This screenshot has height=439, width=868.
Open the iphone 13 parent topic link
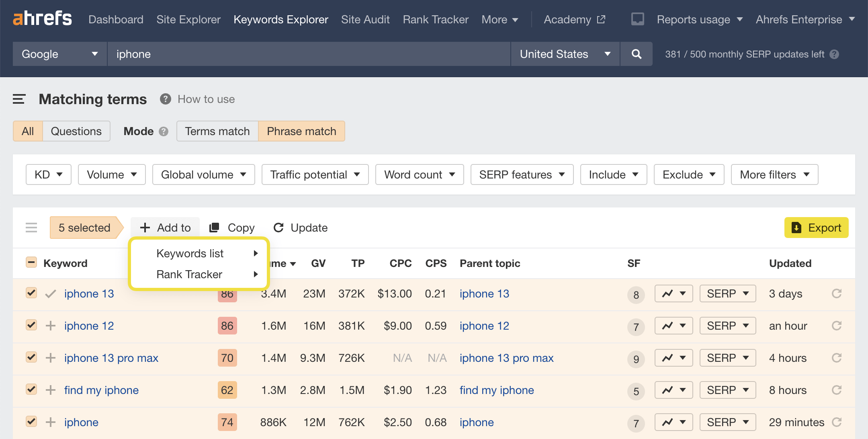(484, 293)
